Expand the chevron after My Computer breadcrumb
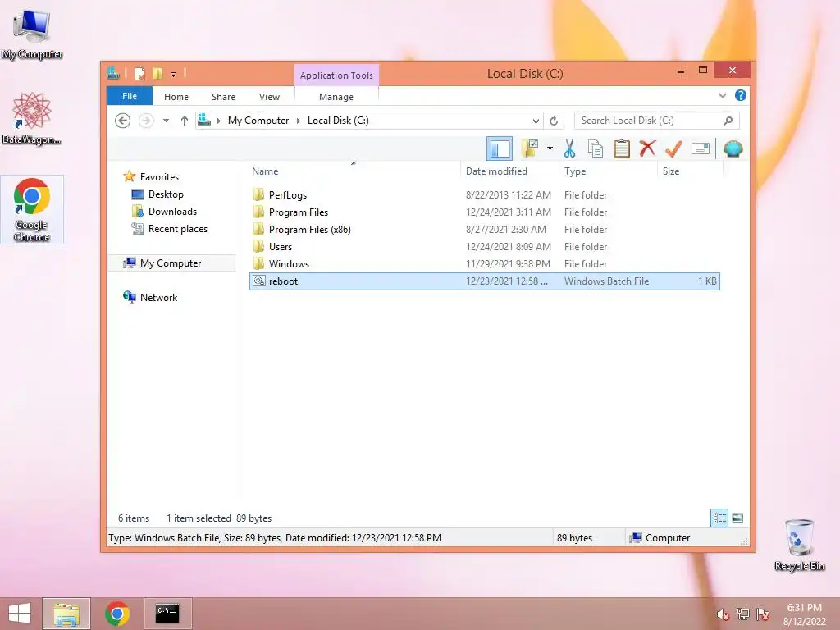Viewport: 840px width, 630px height. click(299, 121)
